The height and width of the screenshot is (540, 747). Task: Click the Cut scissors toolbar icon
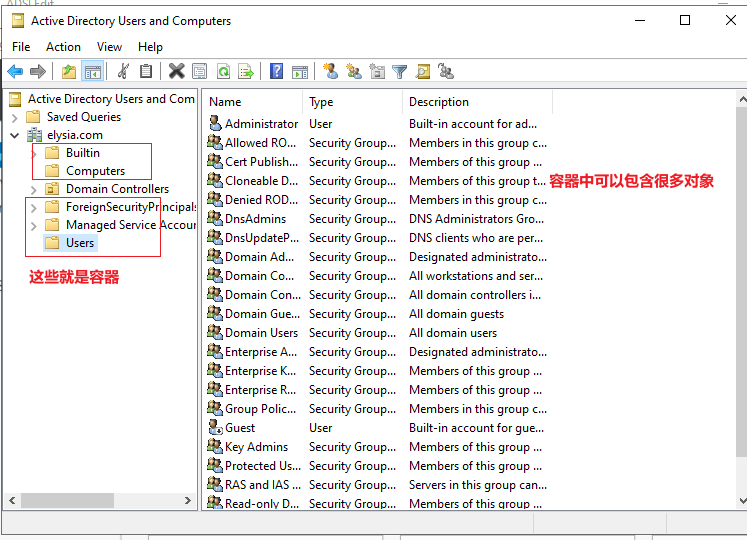click(123, 71)
